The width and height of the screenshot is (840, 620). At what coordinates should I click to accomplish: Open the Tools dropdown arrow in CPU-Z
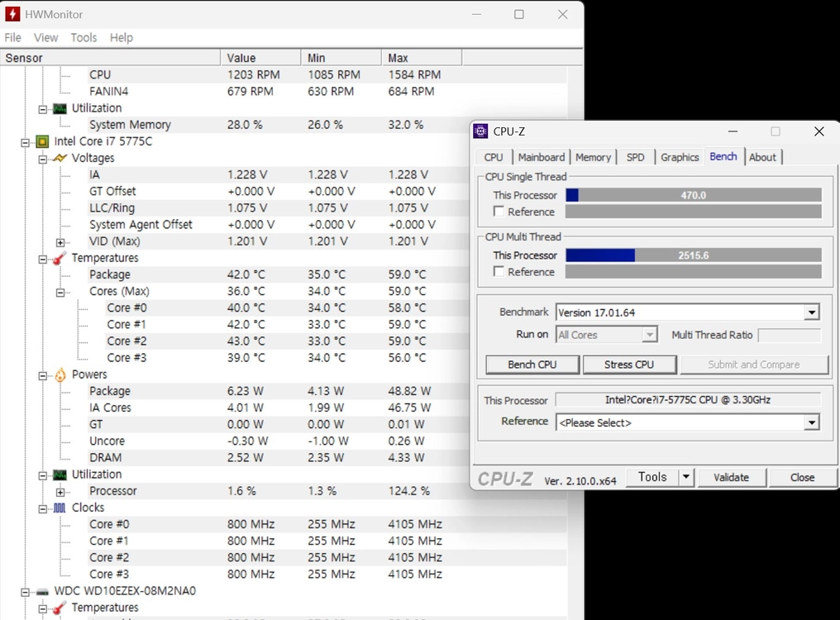point(685,477)
